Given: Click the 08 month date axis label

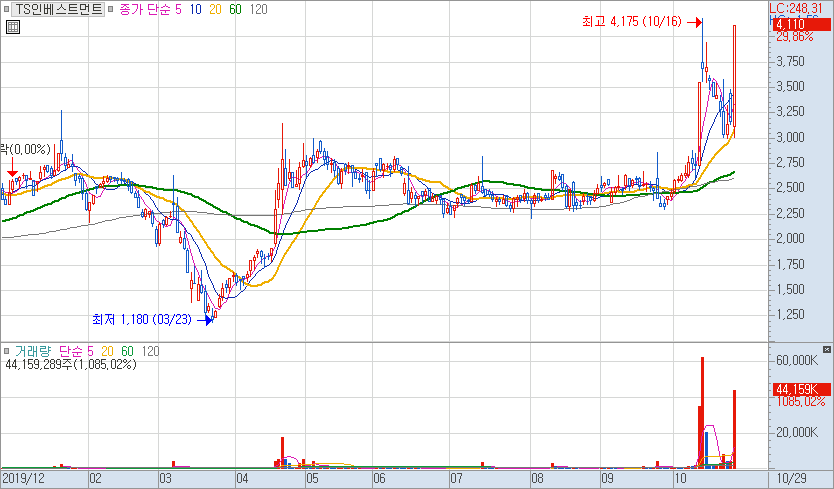Looking at the screenshot, I should tap(538, 478).
